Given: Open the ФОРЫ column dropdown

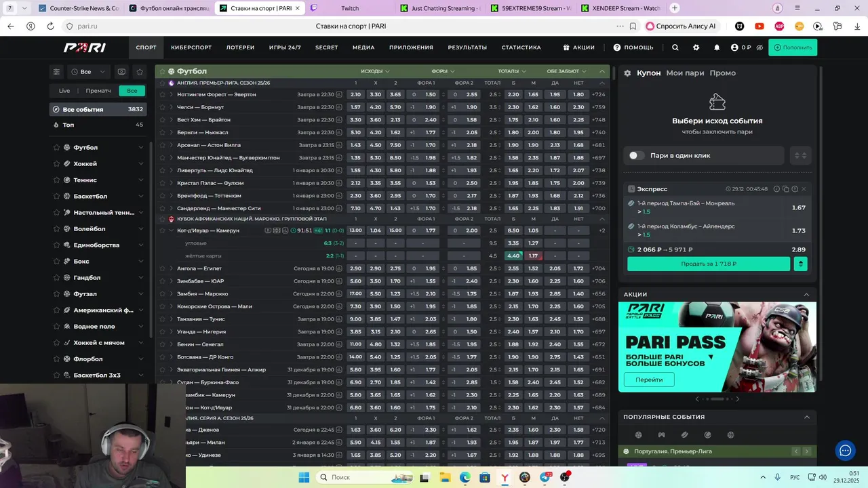Looking at the screenshot, I should 443,71.
